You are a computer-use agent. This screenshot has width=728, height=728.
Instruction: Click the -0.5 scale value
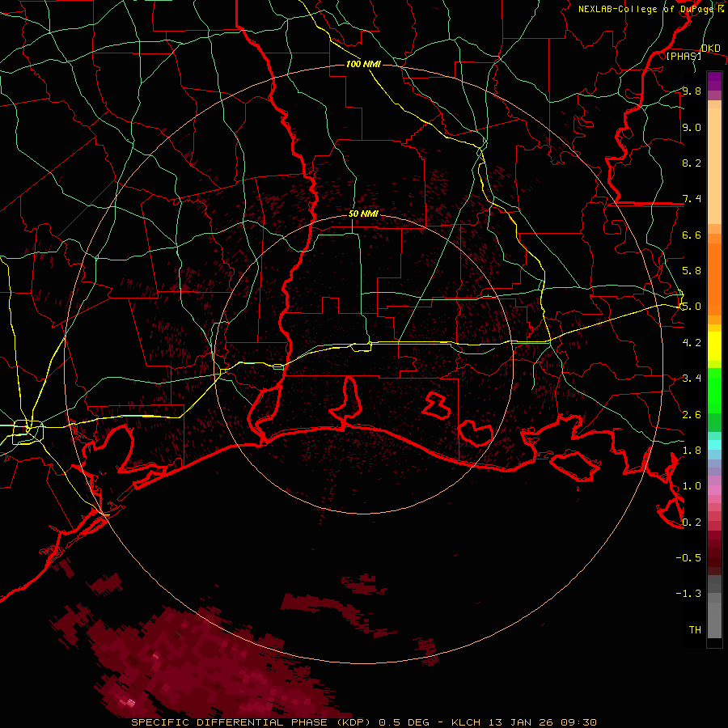pyautogui.click(x=688, y=558)
